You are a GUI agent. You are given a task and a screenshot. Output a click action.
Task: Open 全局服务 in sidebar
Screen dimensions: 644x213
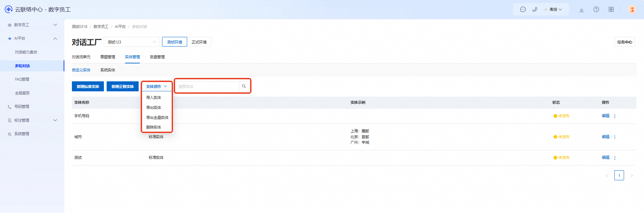22,93
